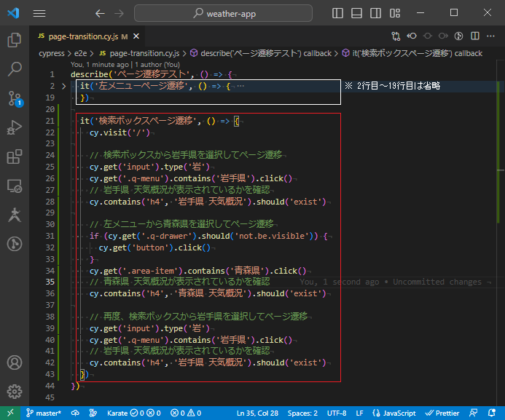The image size is (505, 420).
Task: Click line number 44 in gutter
Action: [x=50, y=386]
